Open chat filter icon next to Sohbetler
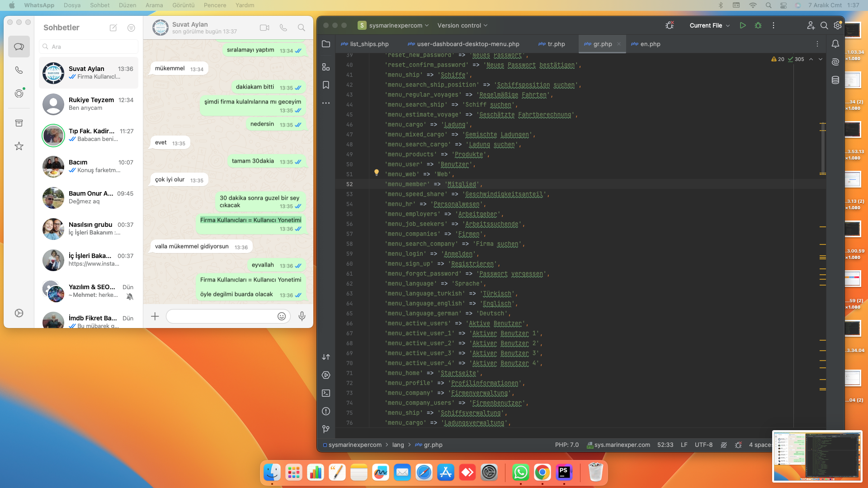Viewport: 868px width, 488px height. click(x=131, y=28)
